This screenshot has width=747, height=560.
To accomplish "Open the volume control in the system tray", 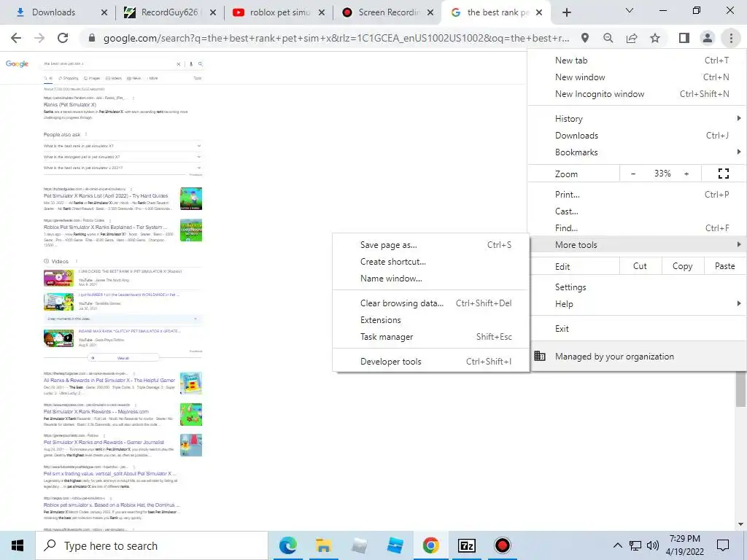I will pyautogui.click(x=653, y=545).
